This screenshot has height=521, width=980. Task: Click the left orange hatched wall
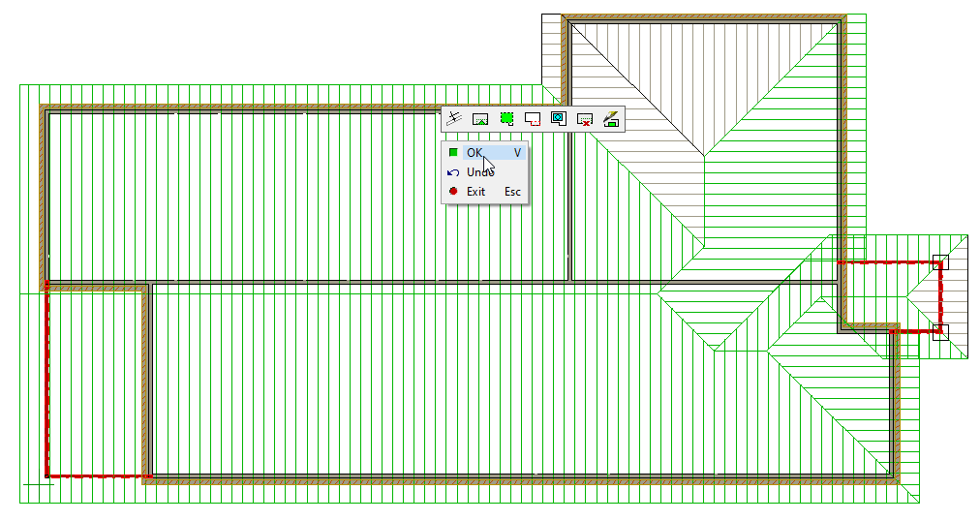43,194
